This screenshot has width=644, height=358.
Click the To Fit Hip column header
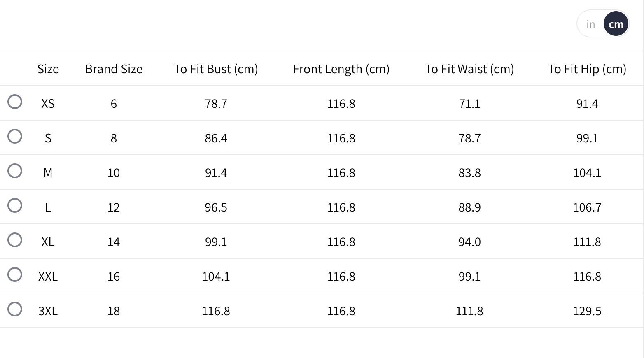point(587,69)
